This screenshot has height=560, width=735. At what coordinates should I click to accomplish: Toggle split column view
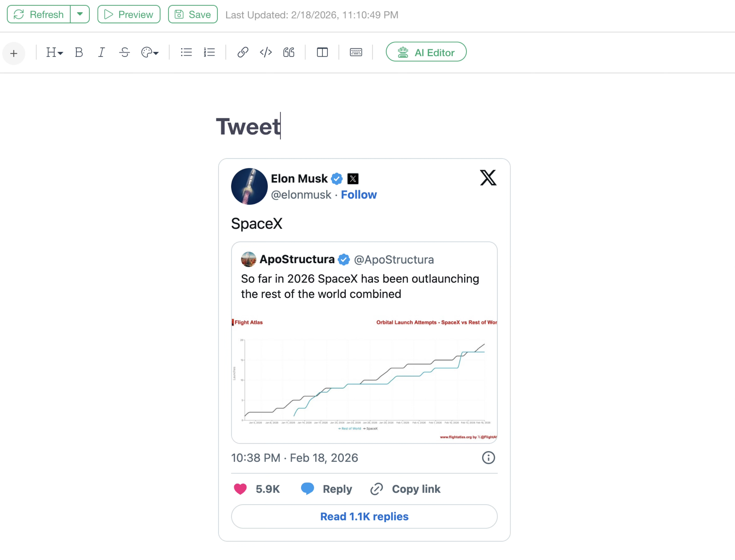point(322,52)
